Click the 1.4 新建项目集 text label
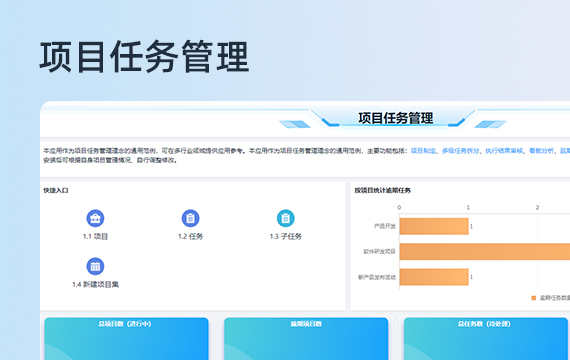This screenshot has width=570, height=360. pos(95,284)
